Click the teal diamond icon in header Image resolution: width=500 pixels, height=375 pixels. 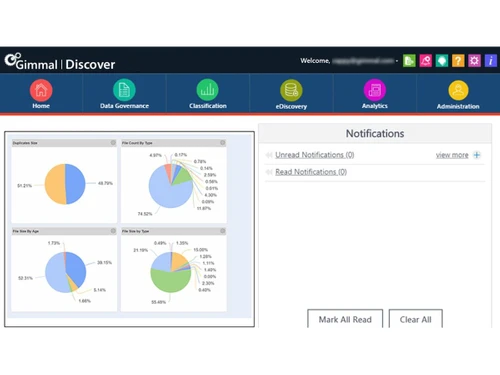click(x=442, y=61)
